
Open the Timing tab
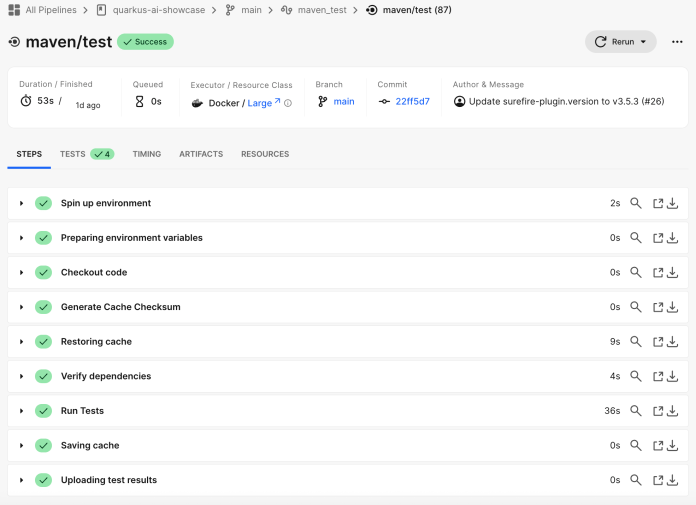146,154
